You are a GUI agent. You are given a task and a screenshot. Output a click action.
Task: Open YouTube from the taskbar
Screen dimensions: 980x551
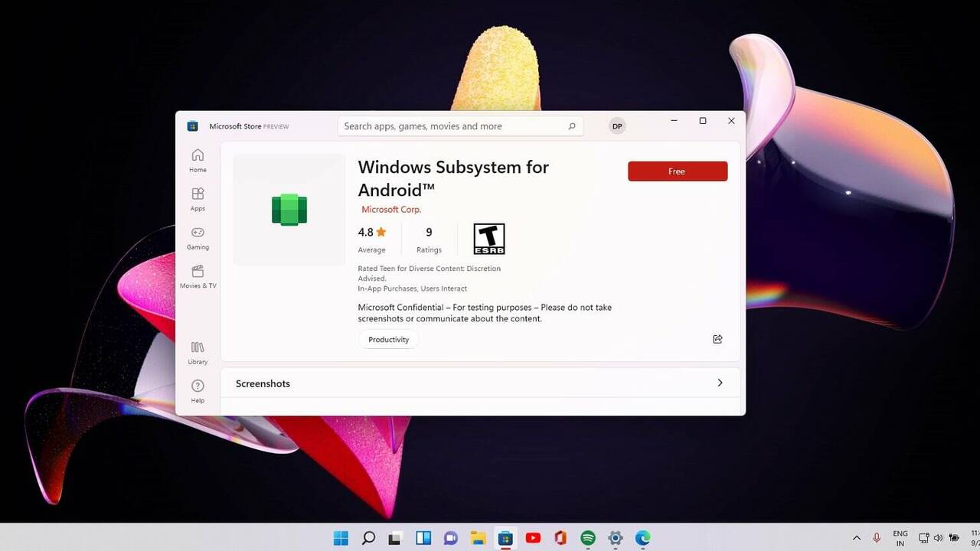(533, 538)
